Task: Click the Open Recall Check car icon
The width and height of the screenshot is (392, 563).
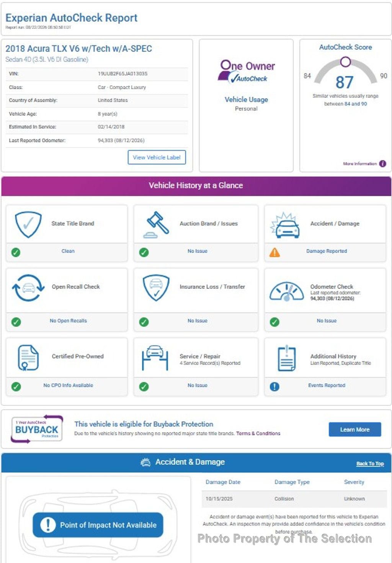Action: 28,288
